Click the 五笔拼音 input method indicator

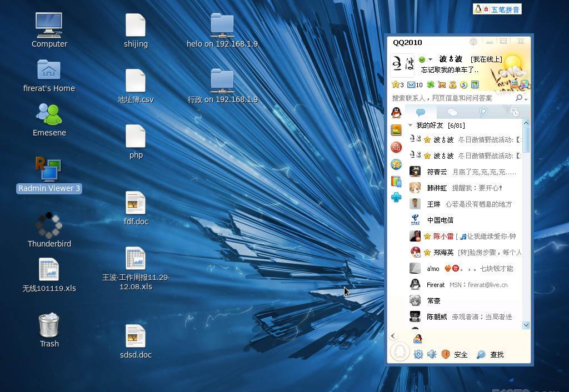pyautogui.click(x=497, y=9)
